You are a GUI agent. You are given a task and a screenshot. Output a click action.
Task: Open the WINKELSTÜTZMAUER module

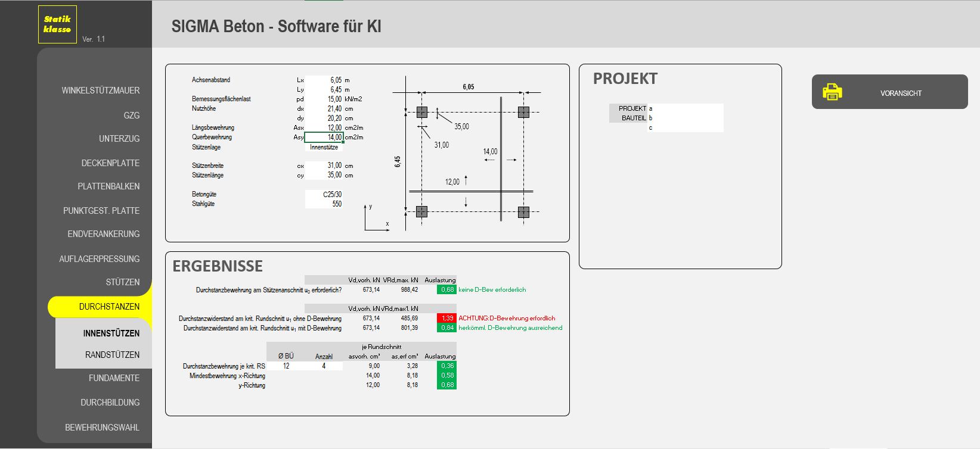pos(100,91)
